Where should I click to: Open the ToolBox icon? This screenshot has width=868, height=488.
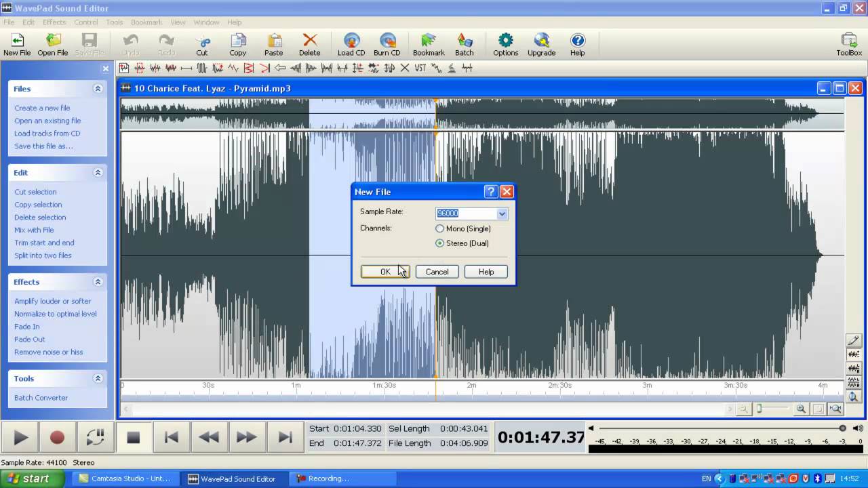pos(849,45)
